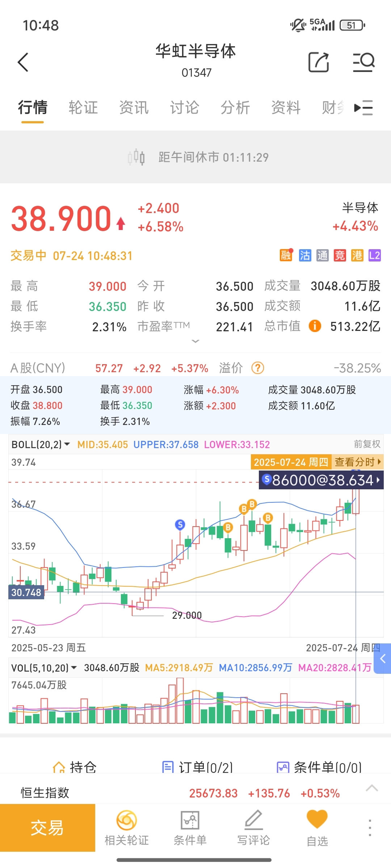Show market cap info icon
Image resolution: width=391 pixels, height=868 pixels.
click(x=315, y=326)
